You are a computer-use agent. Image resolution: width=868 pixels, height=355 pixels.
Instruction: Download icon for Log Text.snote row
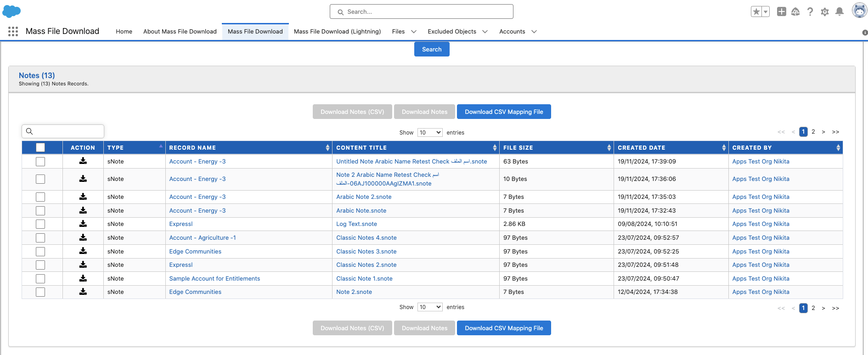(83, 224)
